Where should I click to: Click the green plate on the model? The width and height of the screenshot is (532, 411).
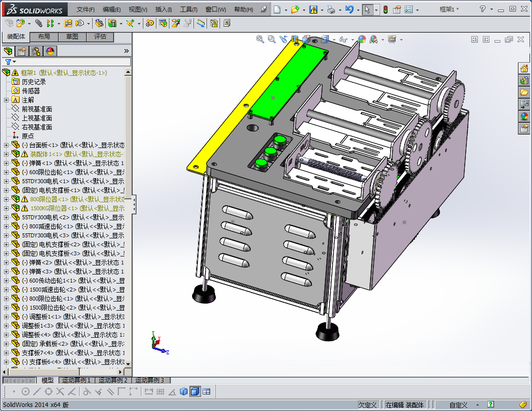[288, 81]
